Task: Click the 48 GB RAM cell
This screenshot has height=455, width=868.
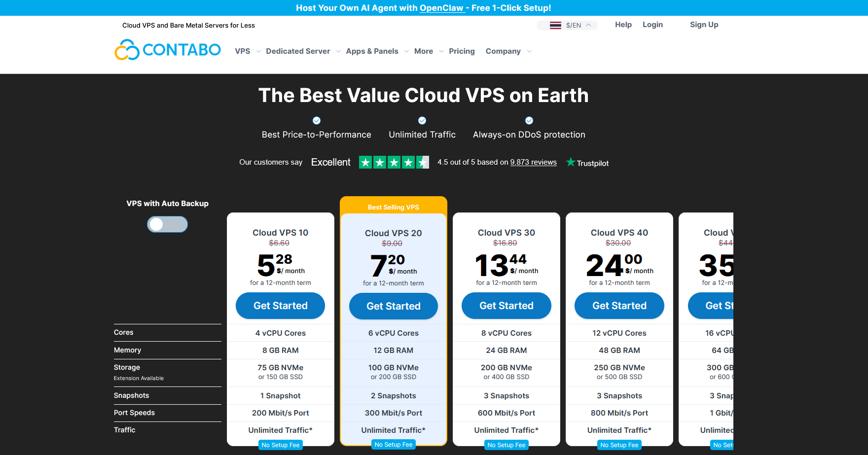Action: 619,350
